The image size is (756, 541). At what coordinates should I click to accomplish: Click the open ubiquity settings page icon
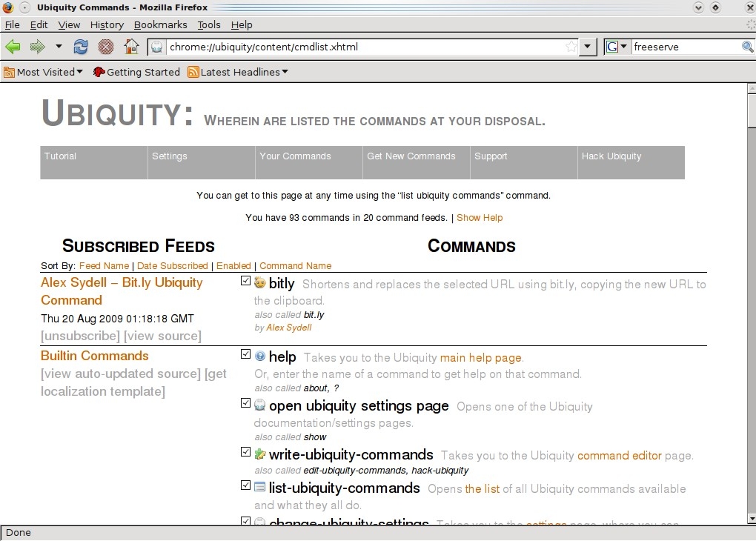pyautogui.click(x=260, y=405)
